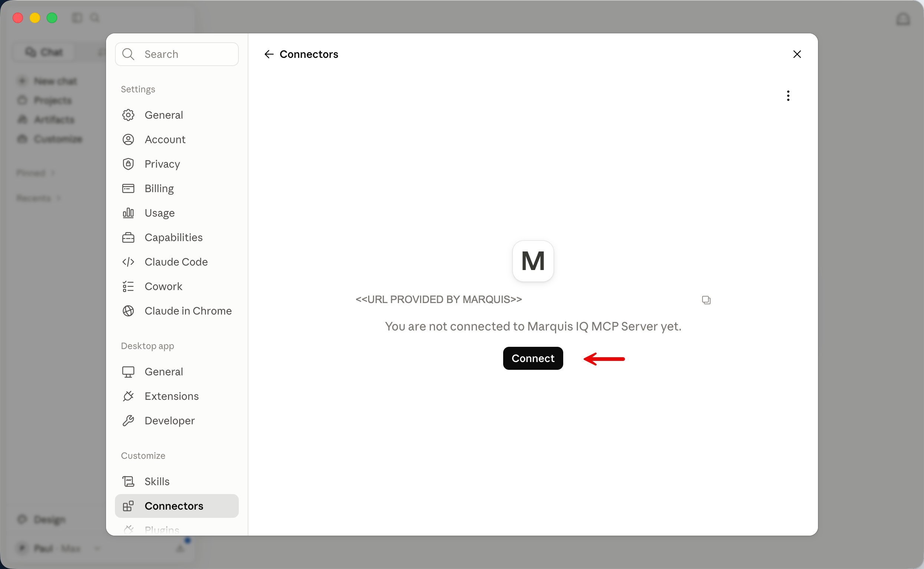Open Customize in background sidebar
The width and height of the screenshot is (924, 569).
coord(50,139)
